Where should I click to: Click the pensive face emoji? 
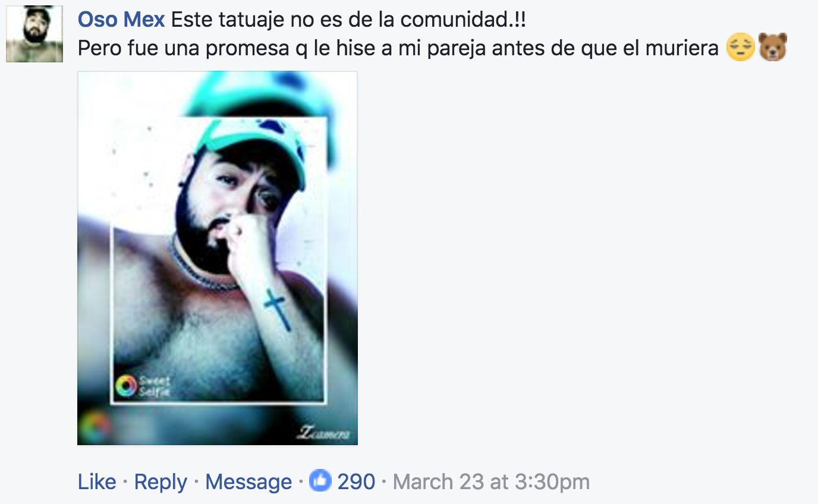(x=741, y=48)
